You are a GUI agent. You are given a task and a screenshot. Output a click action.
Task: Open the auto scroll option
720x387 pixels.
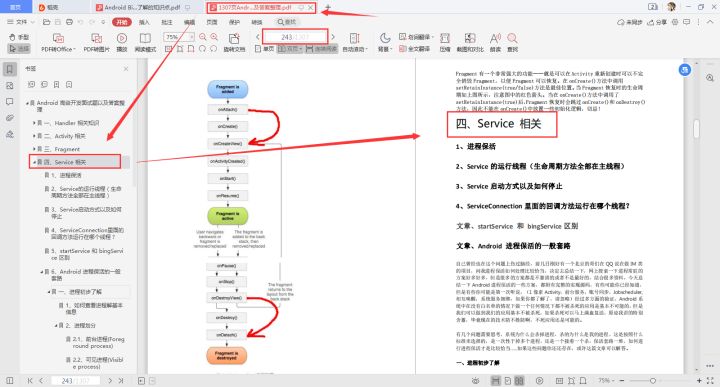355,43
